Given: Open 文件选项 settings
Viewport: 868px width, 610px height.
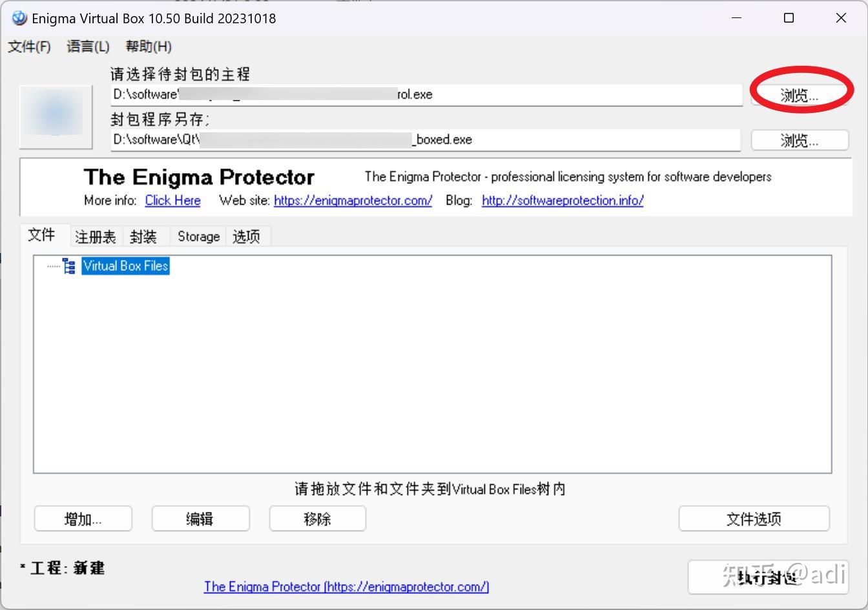Looking at the screenshot, I should point(754,518).
